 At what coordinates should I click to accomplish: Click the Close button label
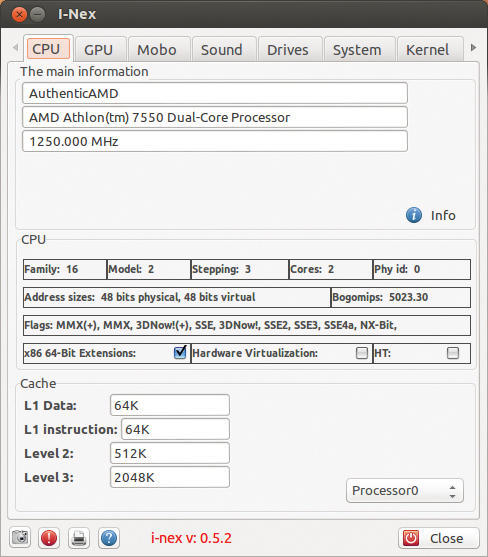(x=446, y=539)
